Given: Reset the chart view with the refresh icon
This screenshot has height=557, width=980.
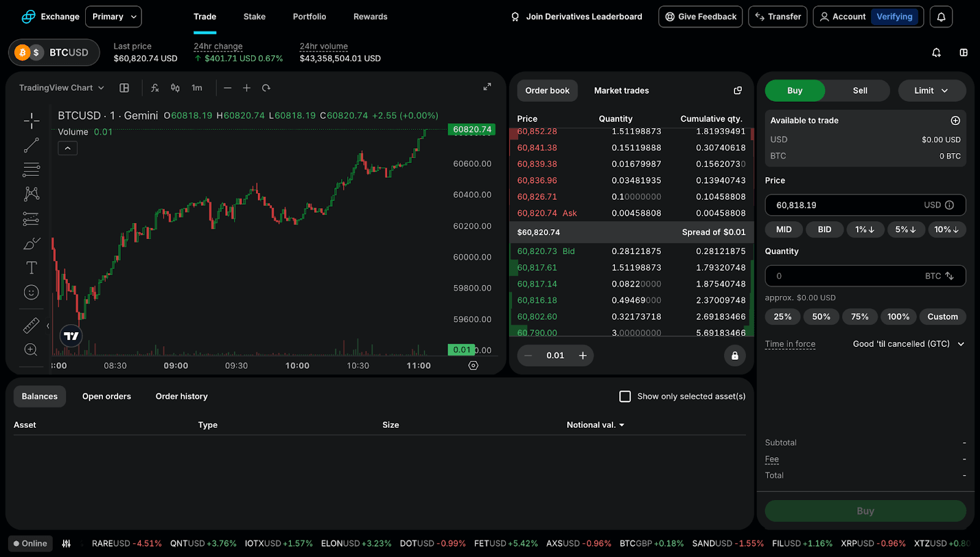Looking at the screenshot, I should click(x=266, y=88).
